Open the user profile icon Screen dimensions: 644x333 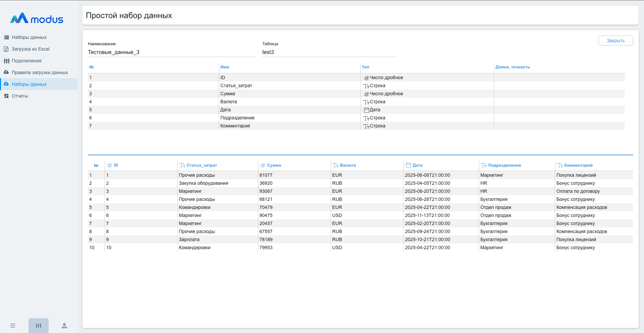pos(64,326)
